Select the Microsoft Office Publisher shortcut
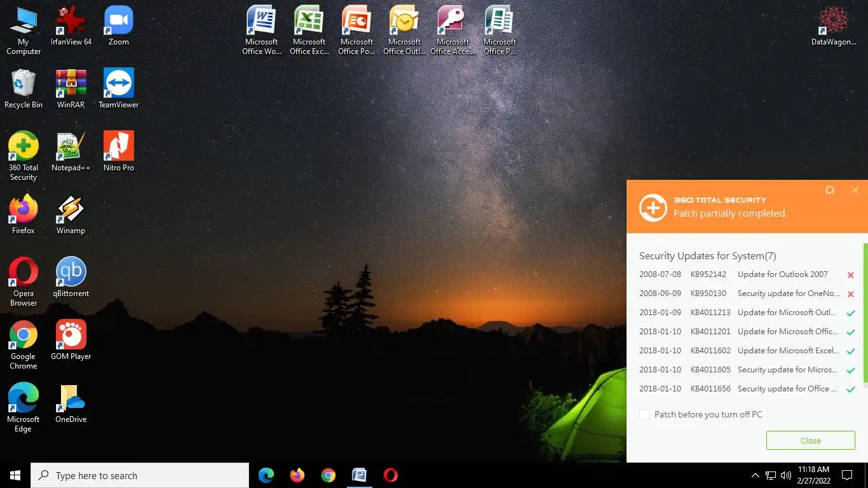868x488 pixels. tap(500, 30)
